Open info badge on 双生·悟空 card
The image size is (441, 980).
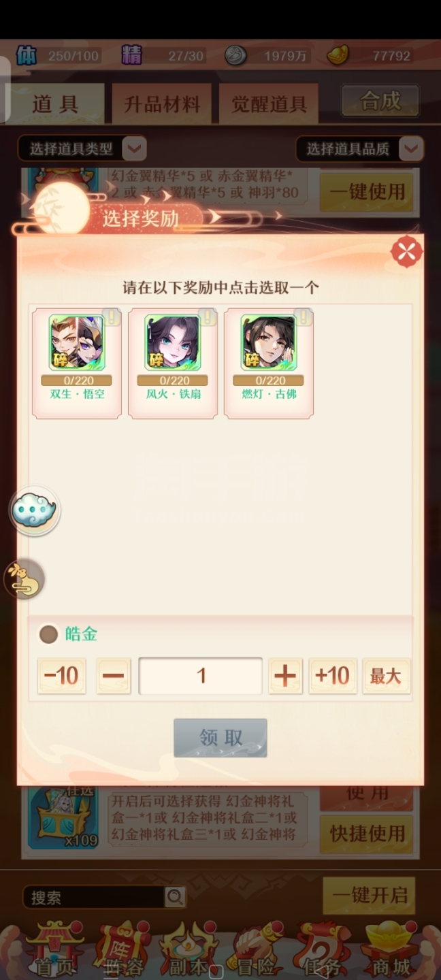(111, 317)
